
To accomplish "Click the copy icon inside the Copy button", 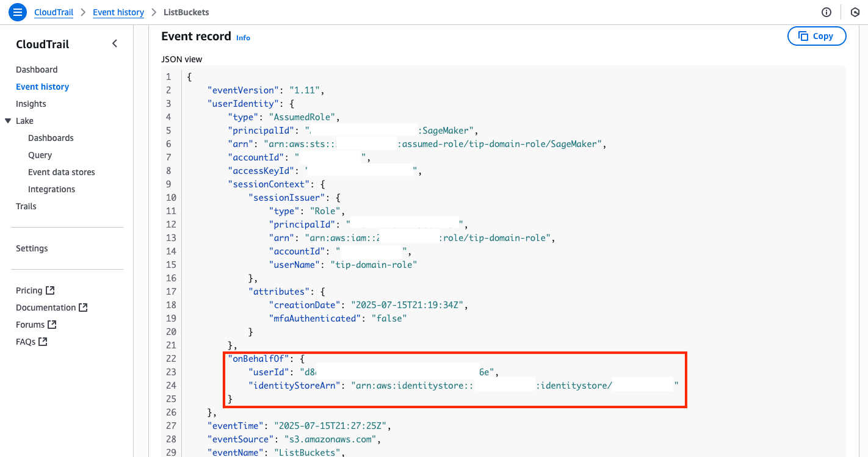I will point(805,35).
